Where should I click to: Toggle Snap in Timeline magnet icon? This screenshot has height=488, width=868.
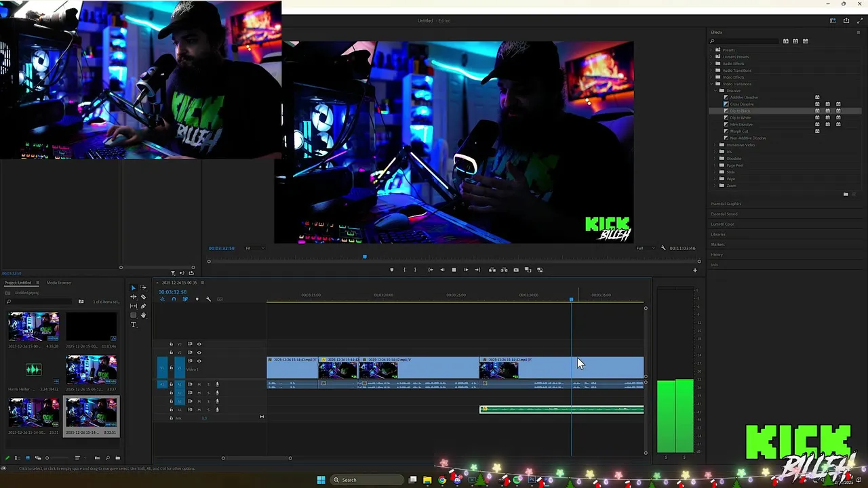(x=174, y=299)
